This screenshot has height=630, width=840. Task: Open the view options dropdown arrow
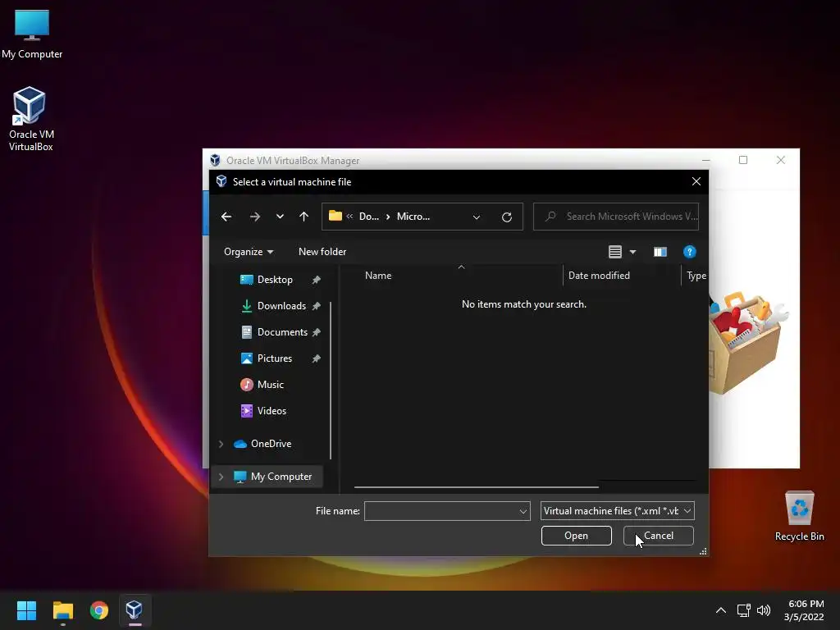632,252
